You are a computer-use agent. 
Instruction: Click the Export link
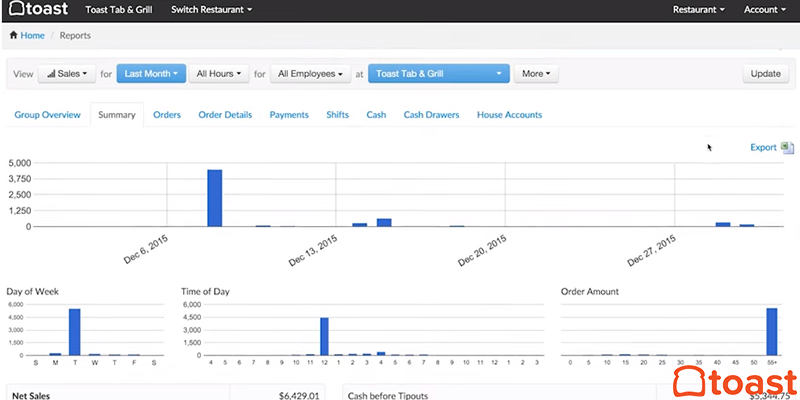pos(763,148)
